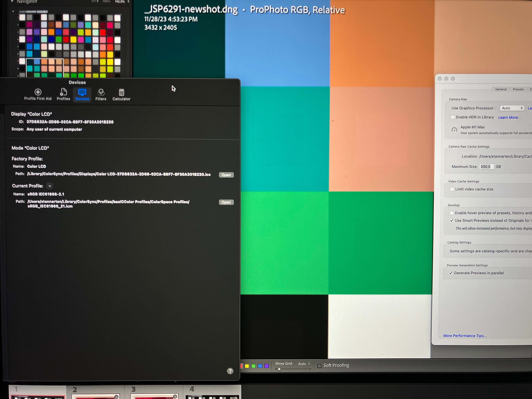This screenshot has width=532, height=399.
Task: Toggle Soft Proofing checkbox
Action: (x=319, y=366)
